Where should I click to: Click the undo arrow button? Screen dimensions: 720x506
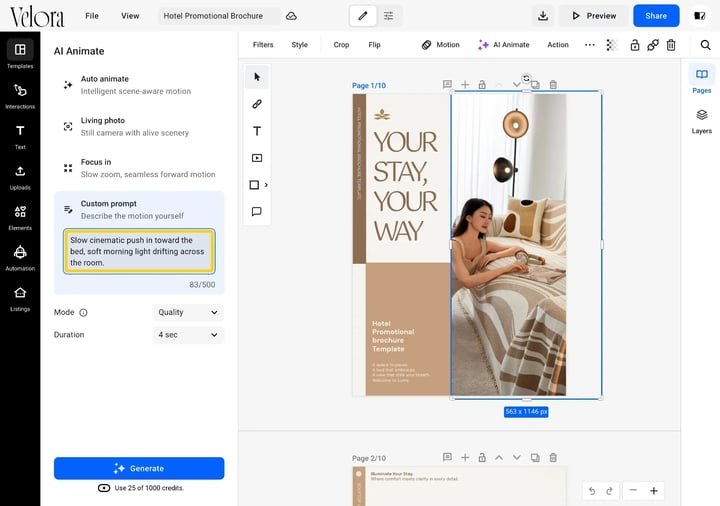click(x=592, y=491)
